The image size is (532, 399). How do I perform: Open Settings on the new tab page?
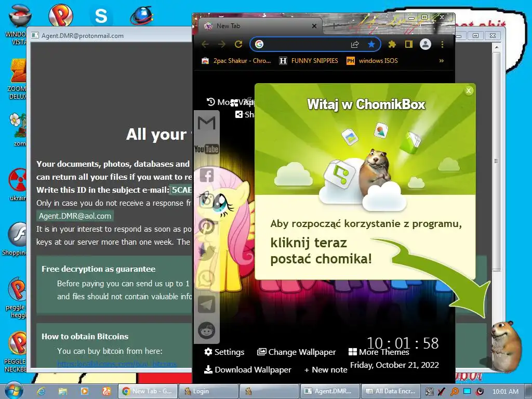tap(224, 352)
